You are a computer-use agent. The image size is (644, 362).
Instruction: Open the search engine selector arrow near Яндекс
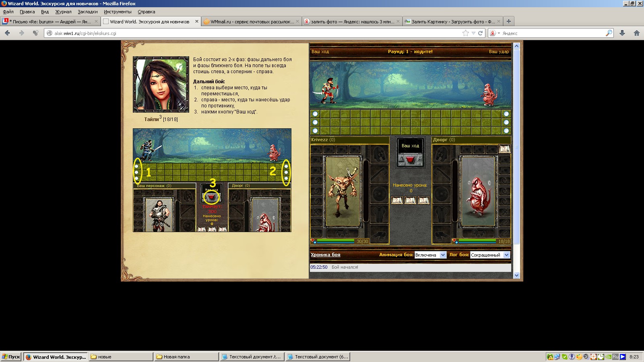coord(499,33)
